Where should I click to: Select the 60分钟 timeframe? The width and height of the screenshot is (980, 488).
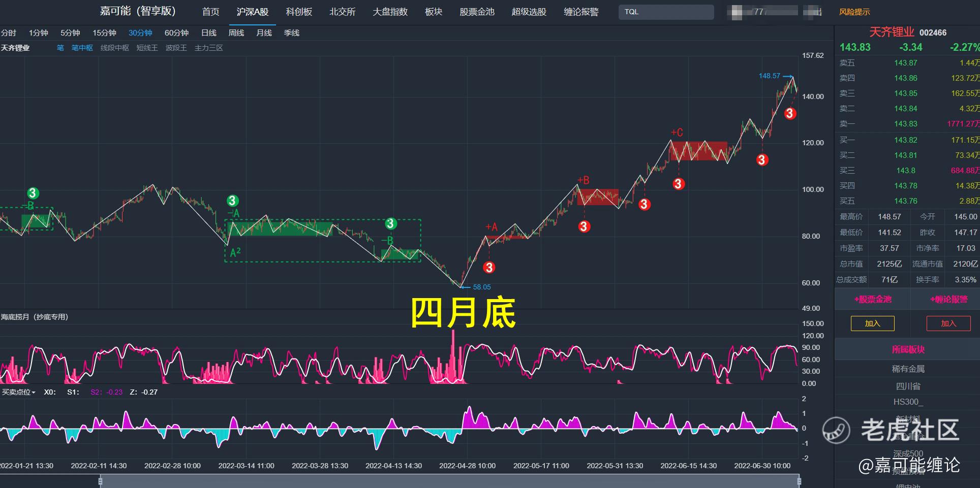(176, 33)
